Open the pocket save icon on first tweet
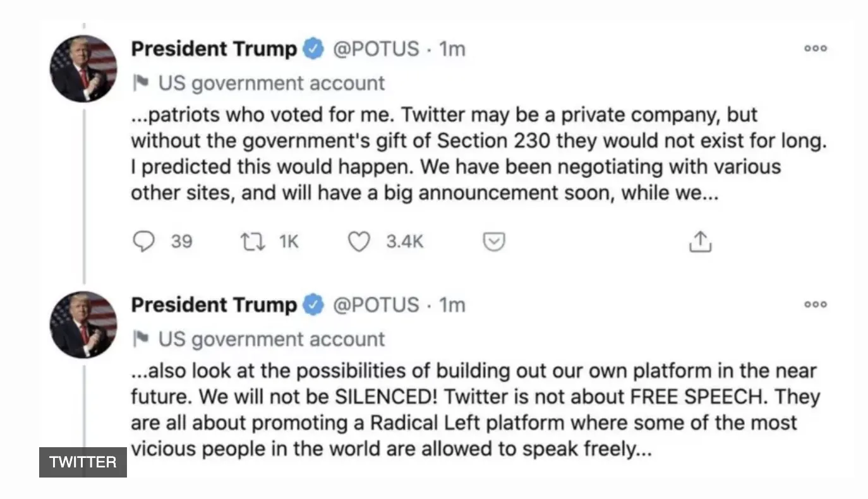Image resolution: width=868 pixels, height=499 pixels. 494,242
